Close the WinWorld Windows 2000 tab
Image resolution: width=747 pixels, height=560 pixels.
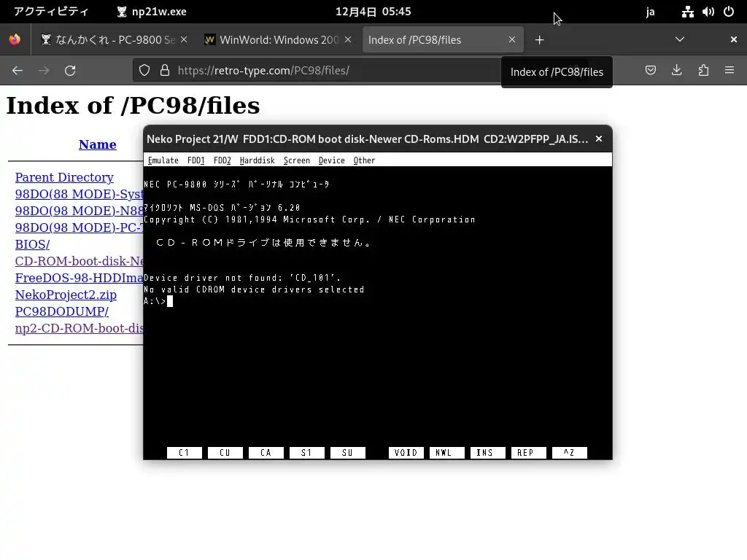click(348, 39)
